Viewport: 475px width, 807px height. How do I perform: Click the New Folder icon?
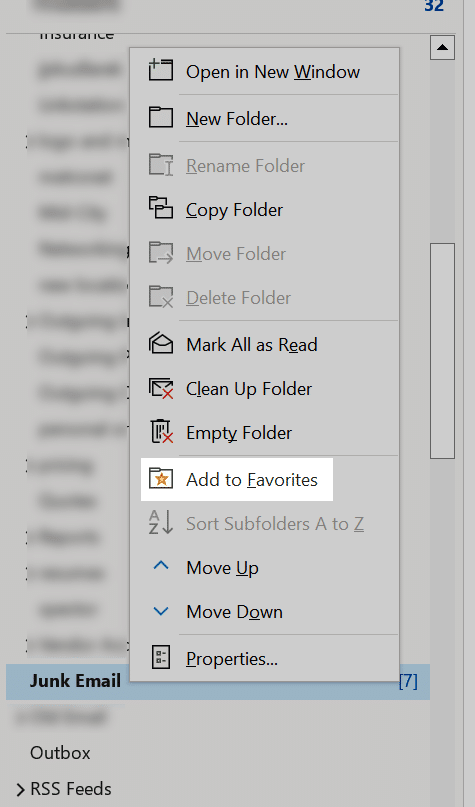pyautogui.click(x=161, y=117)
